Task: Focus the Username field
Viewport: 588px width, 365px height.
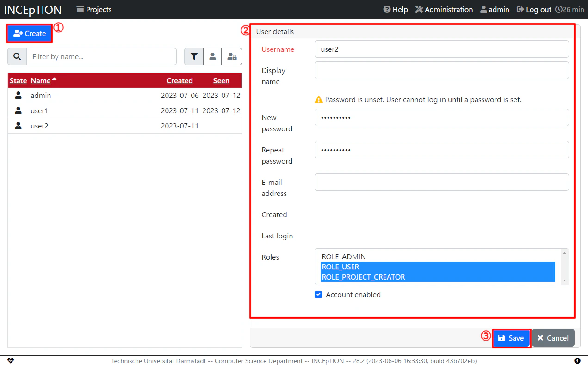Action: click(x=441, y=49)
